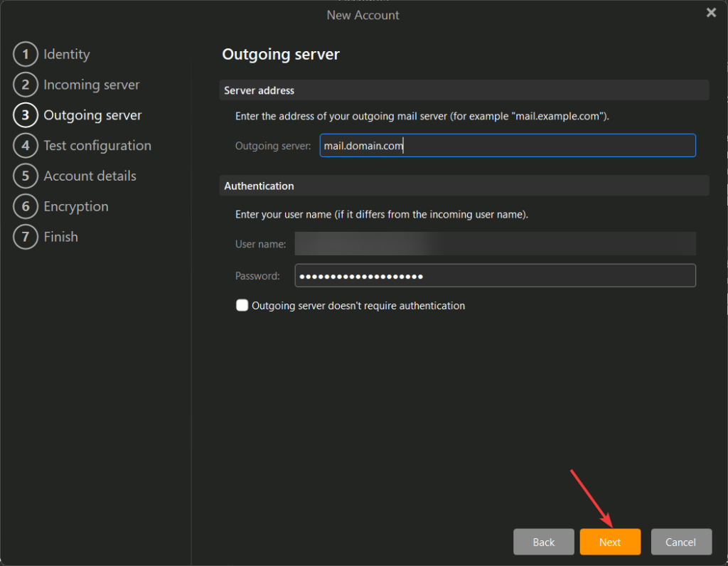Screen dimensions: 728x566
Task: Cancel the account setup
Action: coord(680,542)
